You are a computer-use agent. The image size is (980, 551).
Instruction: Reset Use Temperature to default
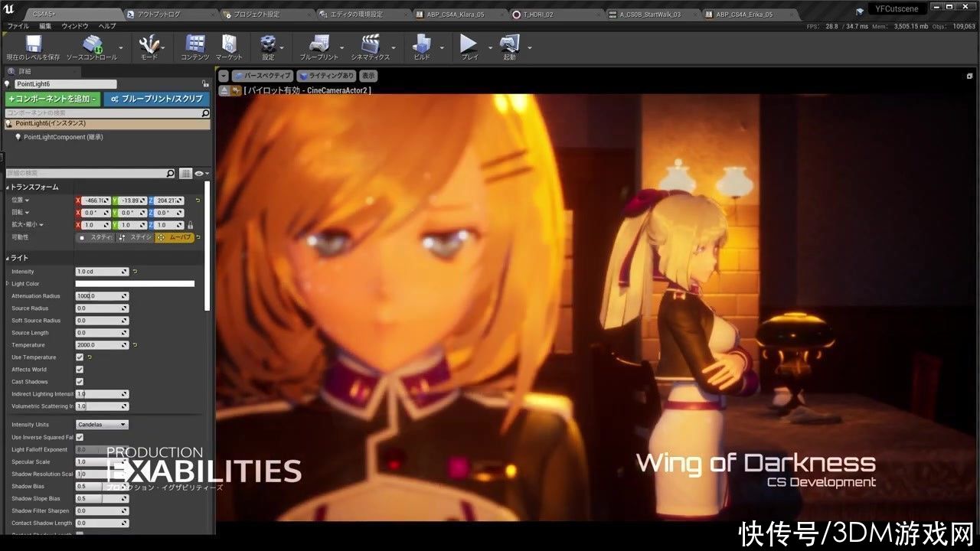coord(90,357)
